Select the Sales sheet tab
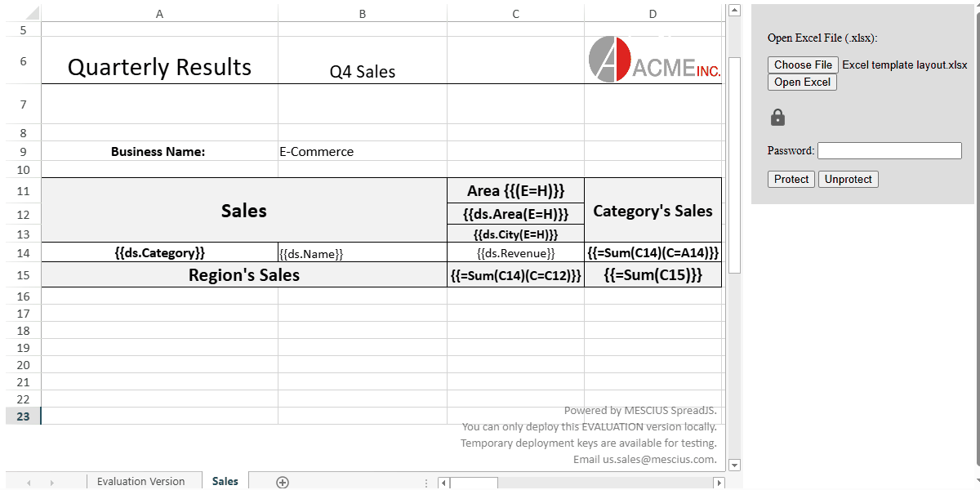 [x=225, y=481]
